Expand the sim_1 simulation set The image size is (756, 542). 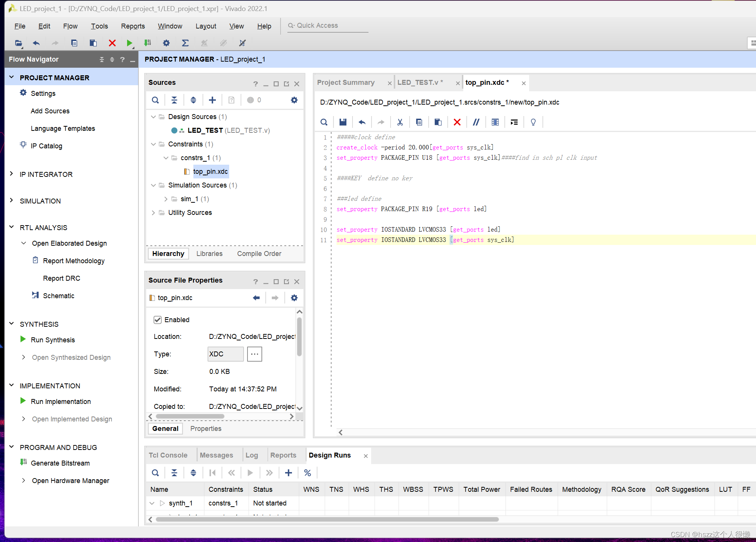[166, 199]
